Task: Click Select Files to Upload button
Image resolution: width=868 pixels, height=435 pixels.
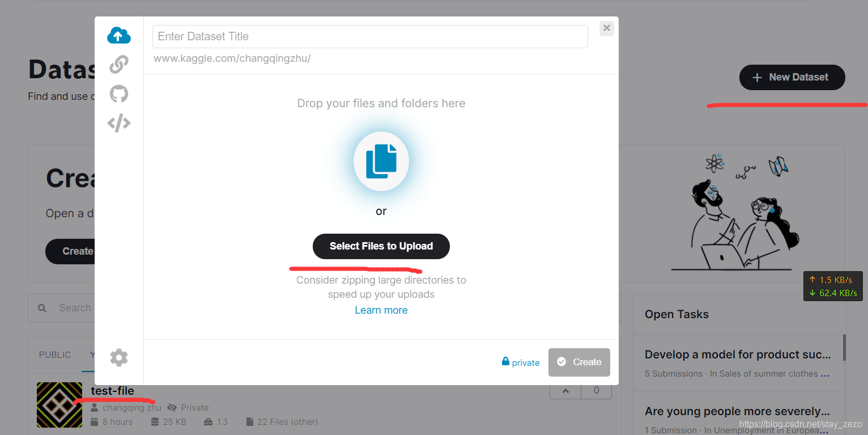Action: click(x=381, y=246)
